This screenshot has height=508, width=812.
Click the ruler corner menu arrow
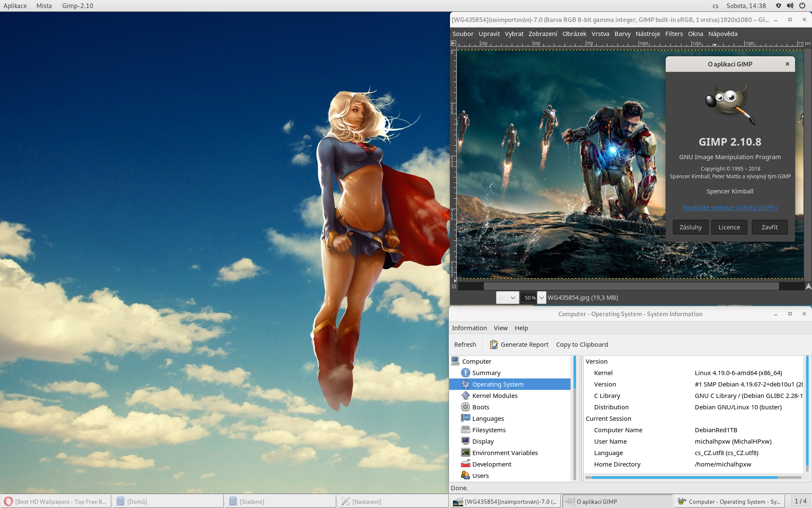pos(453,43)
